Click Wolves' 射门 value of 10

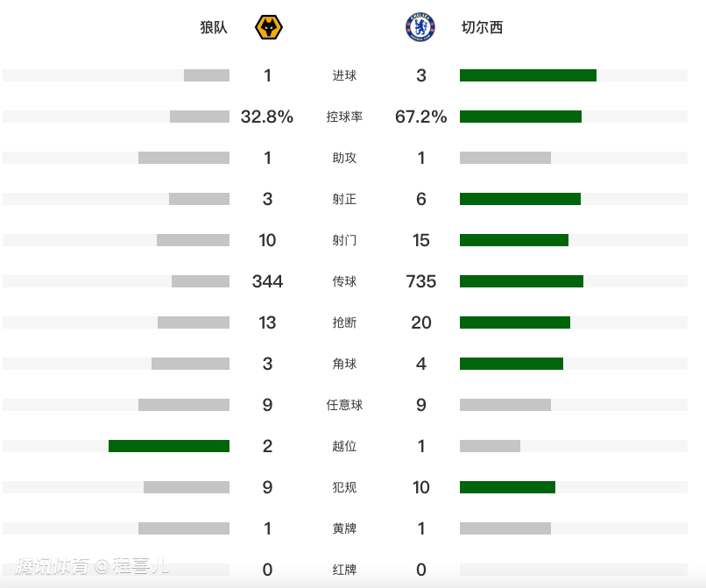267,240
